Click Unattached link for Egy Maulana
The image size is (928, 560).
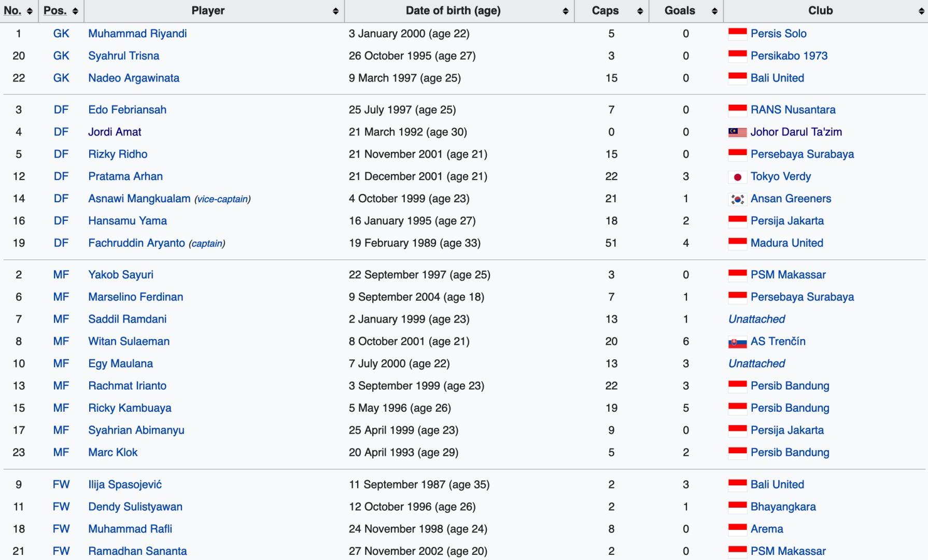tap(756, 364)
